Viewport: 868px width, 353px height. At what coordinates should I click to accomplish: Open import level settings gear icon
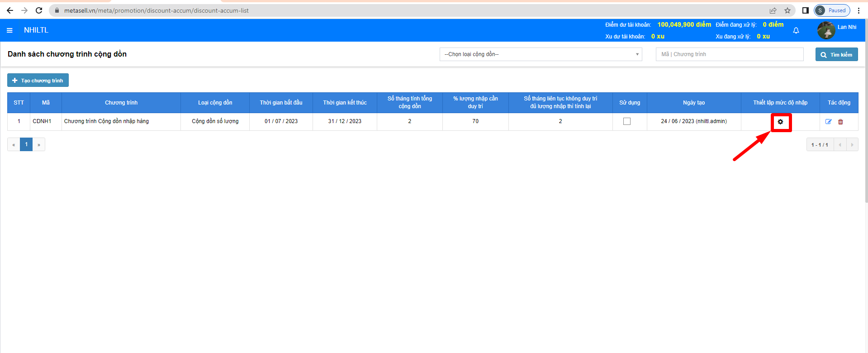tap(780, 122)
